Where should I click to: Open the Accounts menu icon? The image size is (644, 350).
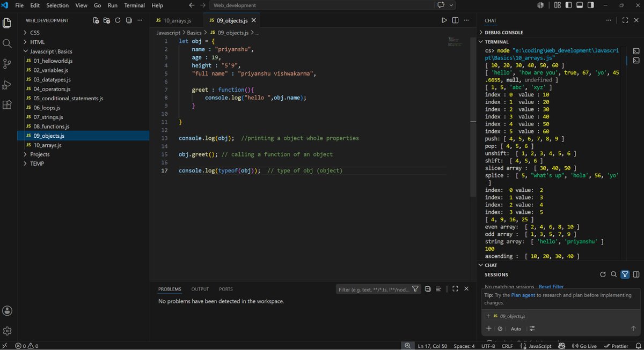pyautogui.click(x=7, y=311)
